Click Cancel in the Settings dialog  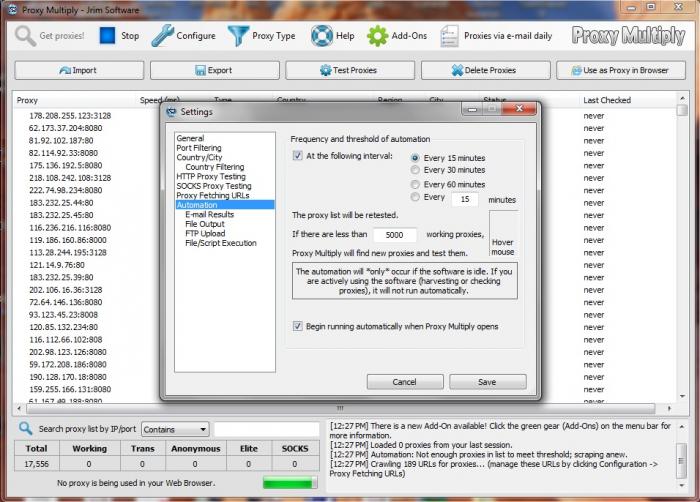tap(405, 382)
